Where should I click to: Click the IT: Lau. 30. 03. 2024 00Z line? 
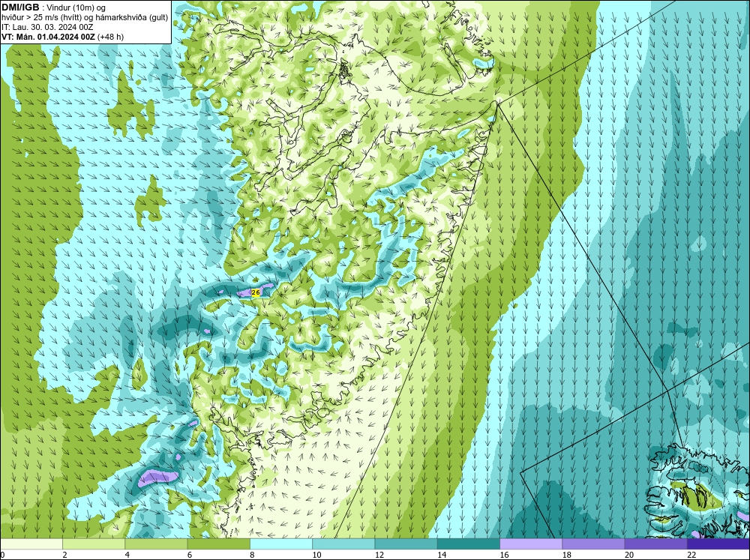tap(46, 27)
